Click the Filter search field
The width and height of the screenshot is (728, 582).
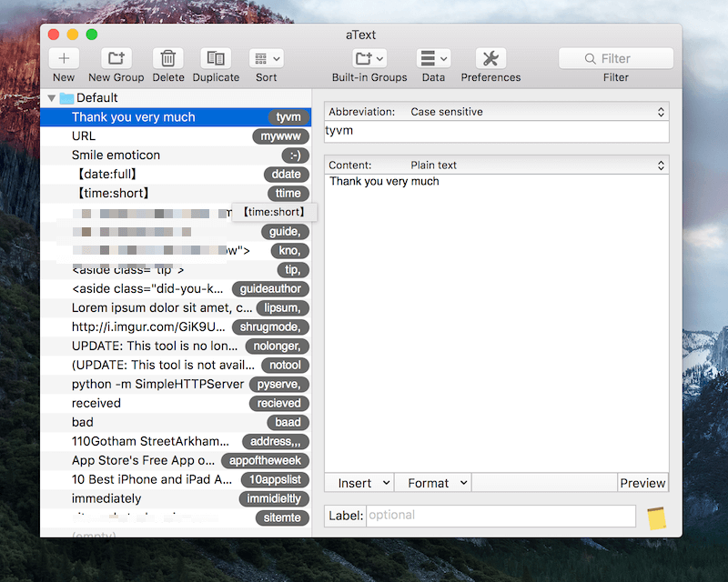[x=616, y=59]
